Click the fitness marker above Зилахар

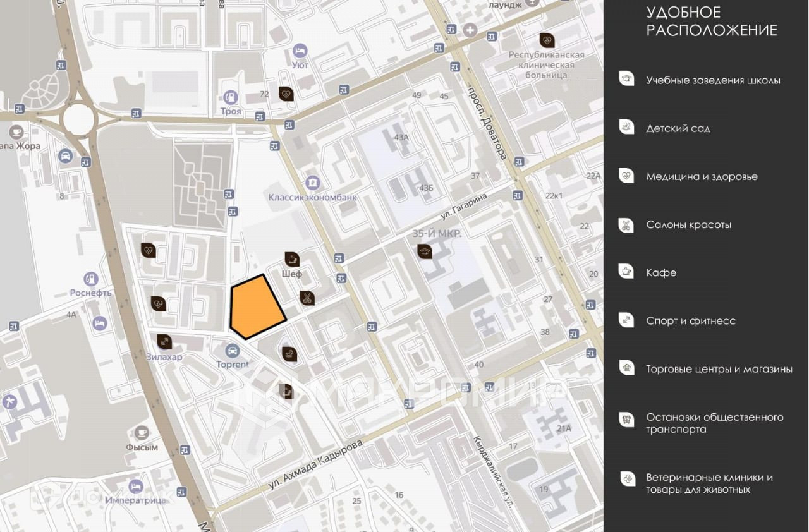pos(164,341)
